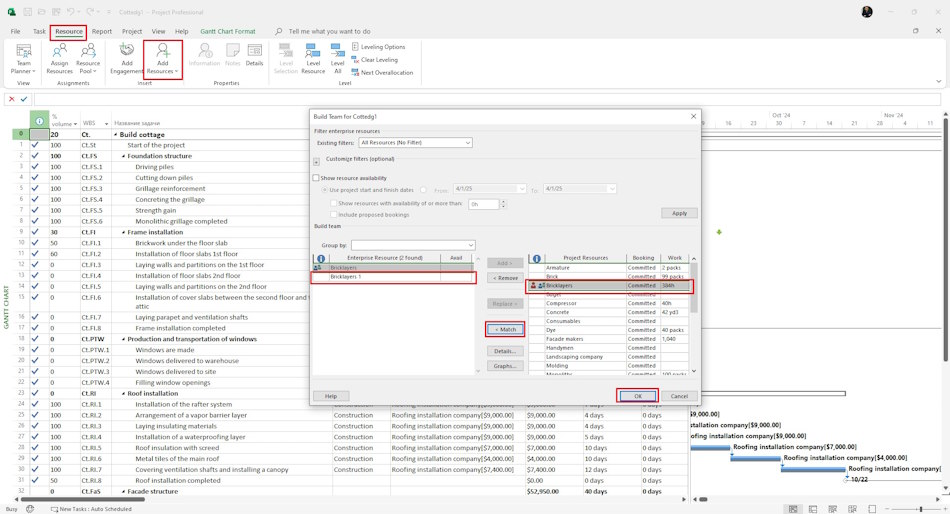Click Clear Leveling
950x514 pixels.
[374, 59]
